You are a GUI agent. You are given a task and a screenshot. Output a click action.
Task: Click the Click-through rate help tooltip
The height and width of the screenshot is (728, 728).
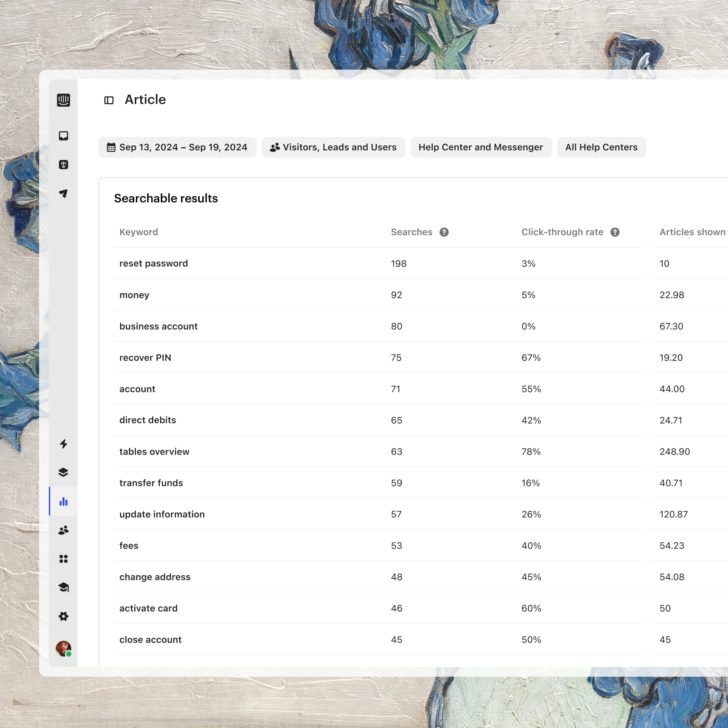tap(615, 232)
